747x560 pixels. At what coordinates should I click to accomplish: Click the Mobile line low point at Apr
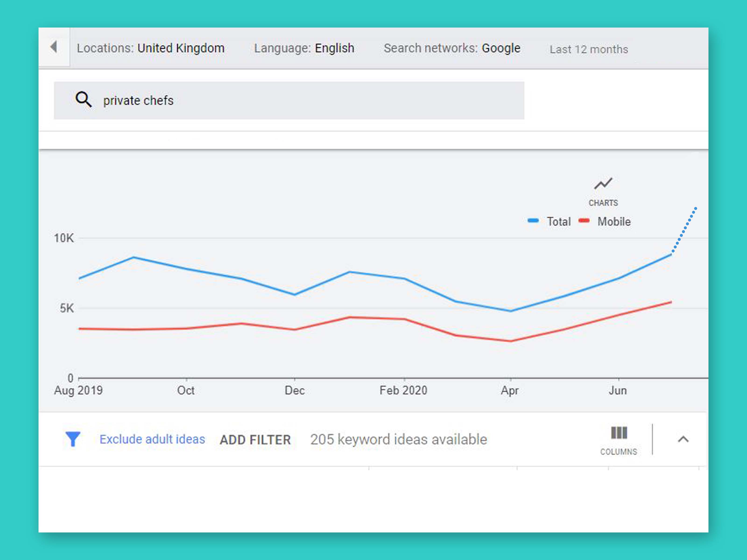tap(511, 341)
